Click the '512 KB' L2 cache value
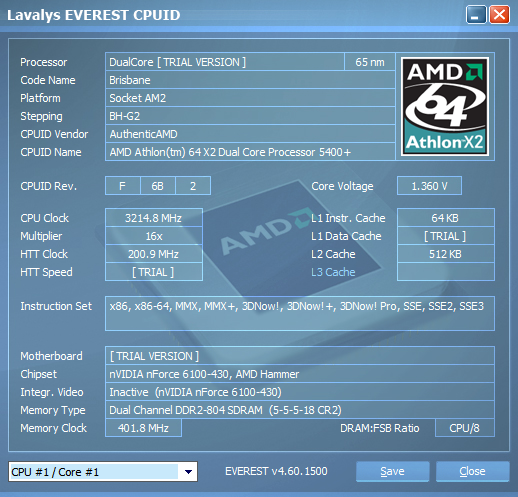Image resolution: width=518 pixels, height=497 pixels. tap(446, 254)
